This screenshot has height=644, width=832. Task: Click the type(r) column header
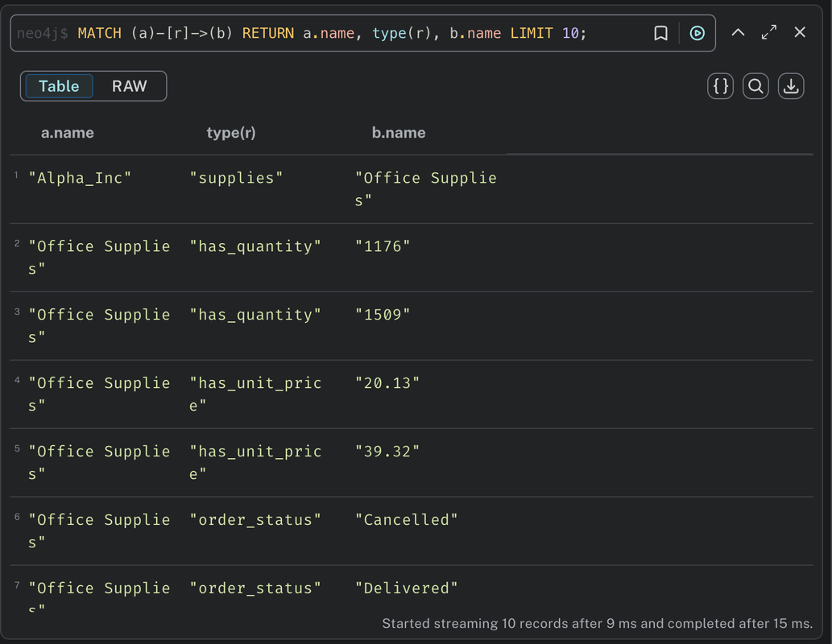[x=231, y=133]
